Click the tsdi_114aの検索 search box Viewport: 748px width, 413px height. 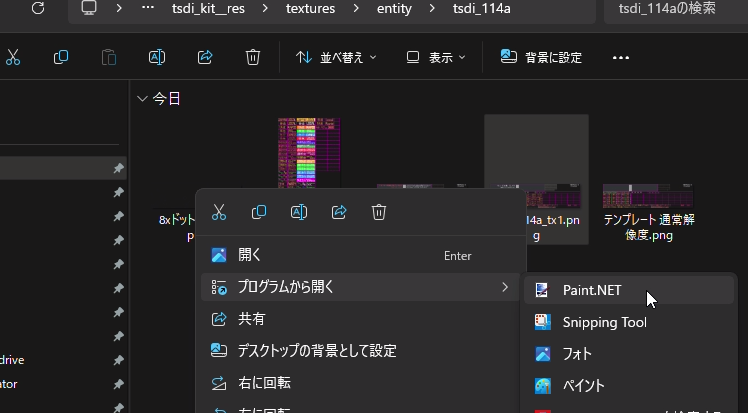point(675,9)
